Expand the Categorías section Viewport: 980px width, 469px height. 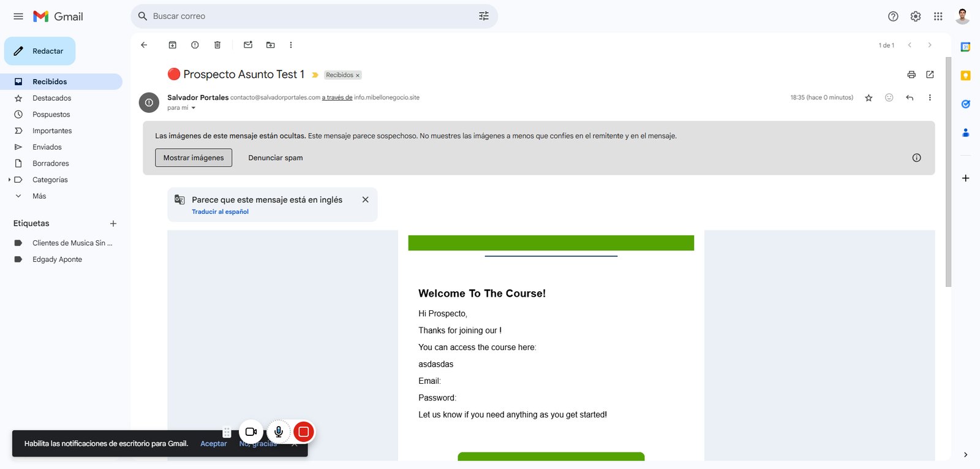pos(9,180)
